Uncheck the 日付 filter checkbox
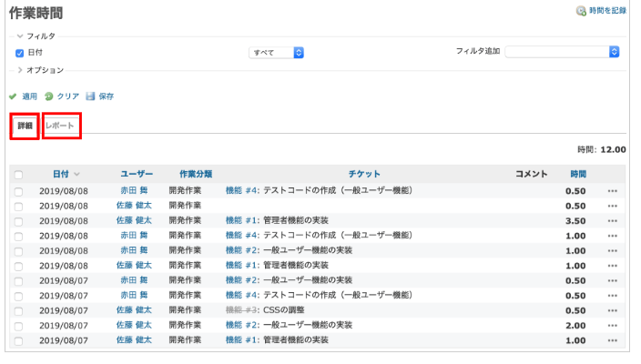The width and height of the screenshot is (641, 364). pos(19,53)
